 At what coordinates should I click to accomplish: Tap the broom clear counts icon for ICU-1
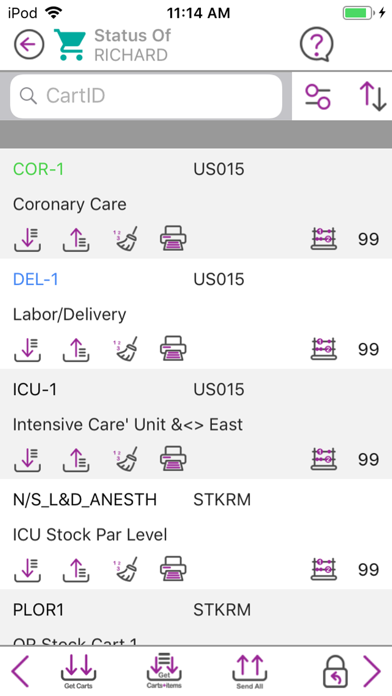[x=126, y=459]
